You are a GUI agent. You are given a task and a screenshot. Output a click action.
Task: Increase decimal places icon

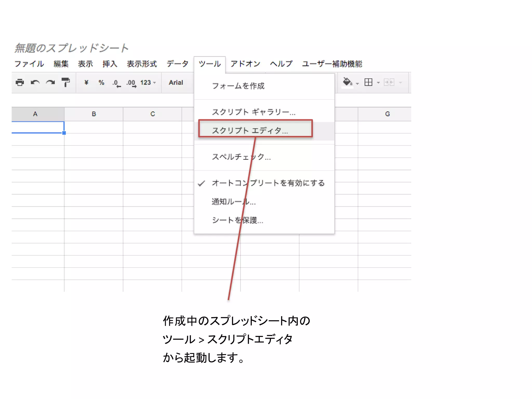point(131,83)
